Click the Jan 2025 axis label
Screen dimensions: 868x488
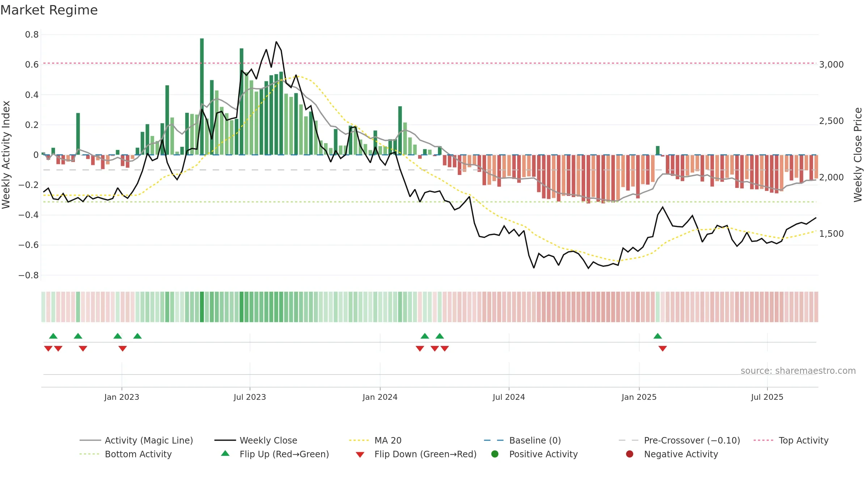pyautogui.click(x=639, y=397)
